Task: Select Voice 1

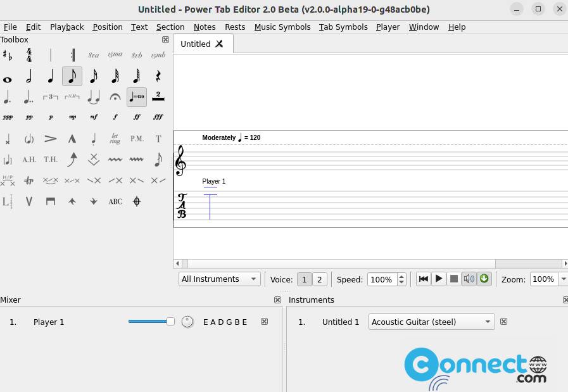Action: coord(305,279)
